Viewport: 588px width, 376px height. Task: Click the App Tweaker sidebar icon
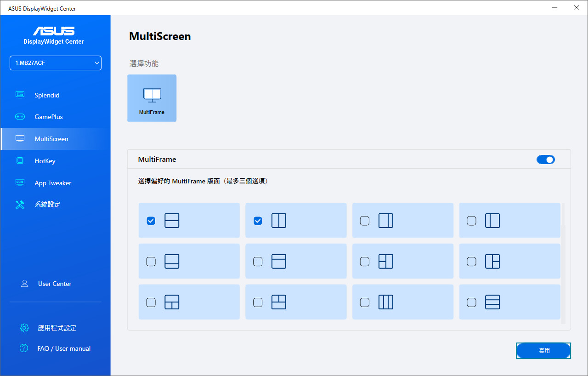click(x=20, y=183)
